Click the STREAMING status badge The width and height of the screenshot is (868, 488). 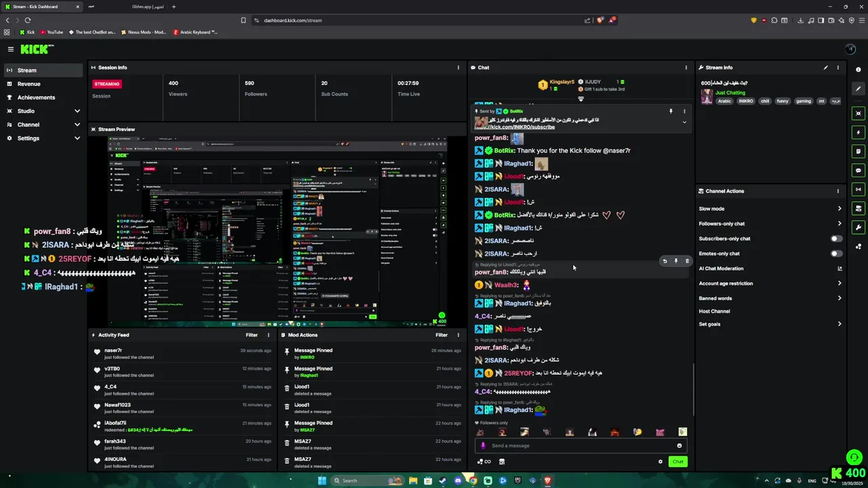point(106,84)
